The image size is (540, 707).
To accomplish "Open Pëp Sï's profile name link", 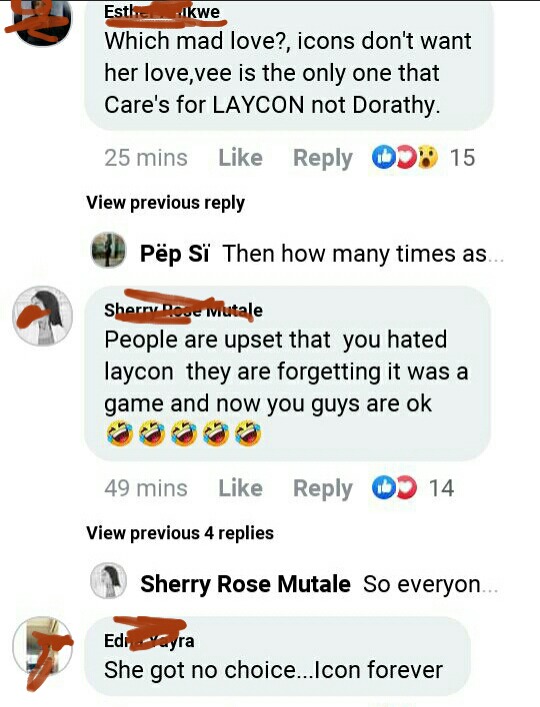I will (174, 253).
